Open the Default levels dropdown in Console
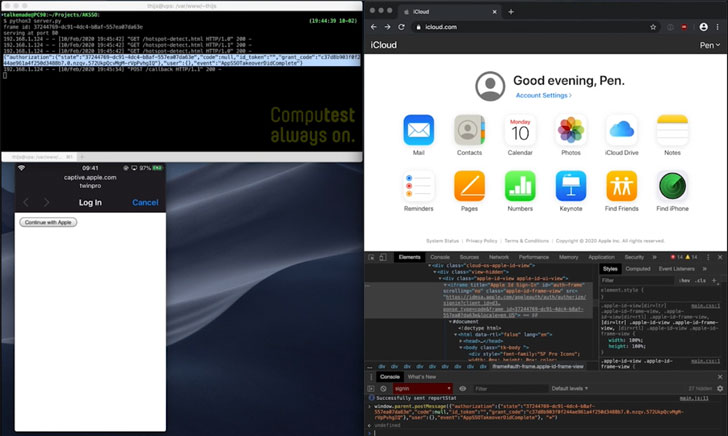Image resolution: width=728 pixels, height=436 pixels. (x=570, y=388)
